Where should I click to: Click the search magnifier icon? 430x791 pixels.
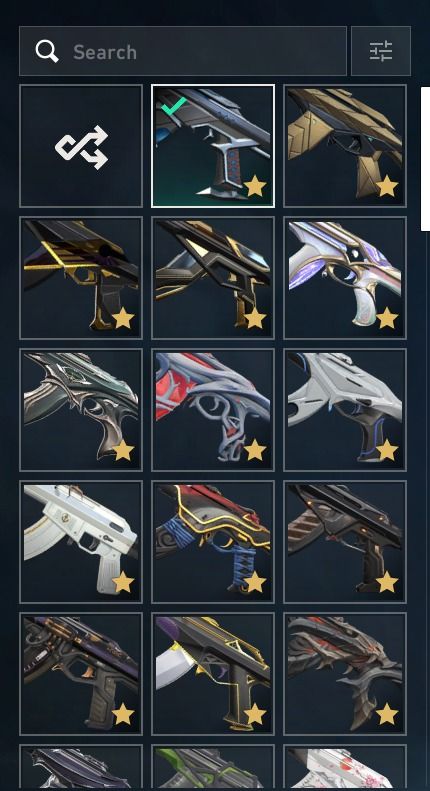(x=47, y=51)
